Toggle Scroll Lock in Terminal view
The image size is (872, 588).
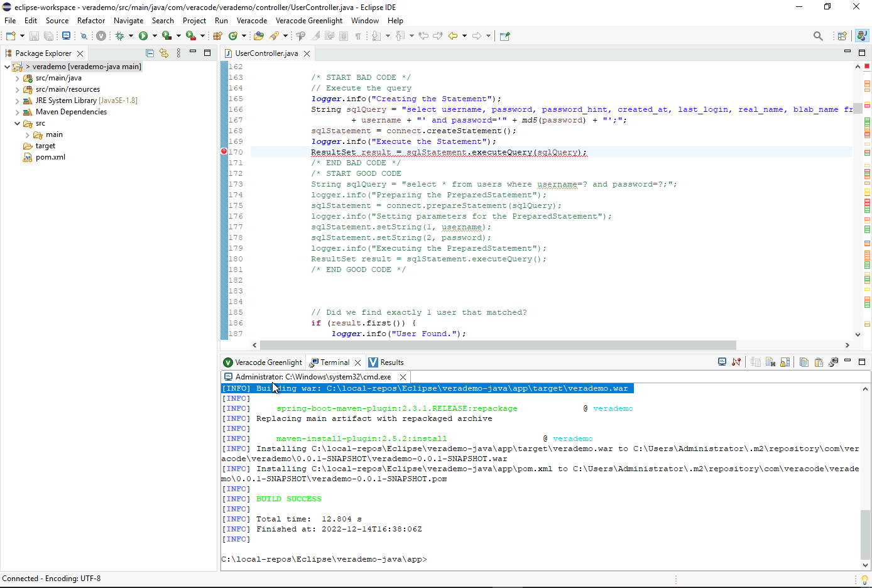[785, 362]
